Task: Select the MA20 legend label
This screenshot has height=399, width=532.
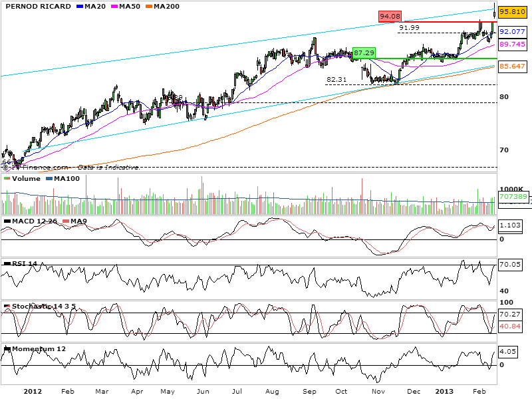Action: click(x=95, y=7)
